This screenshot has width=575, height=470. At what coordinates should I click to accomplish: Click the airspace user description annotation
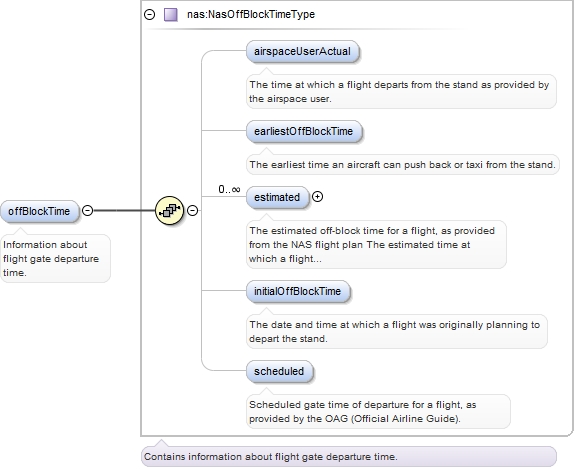point(401,92)
